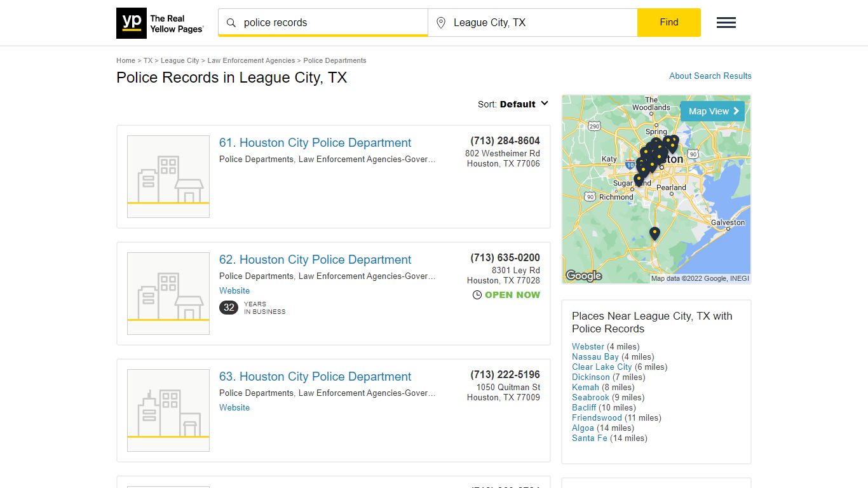Click the lone map pin near League City
Viewport: 868px width, 488px height.
655,233
